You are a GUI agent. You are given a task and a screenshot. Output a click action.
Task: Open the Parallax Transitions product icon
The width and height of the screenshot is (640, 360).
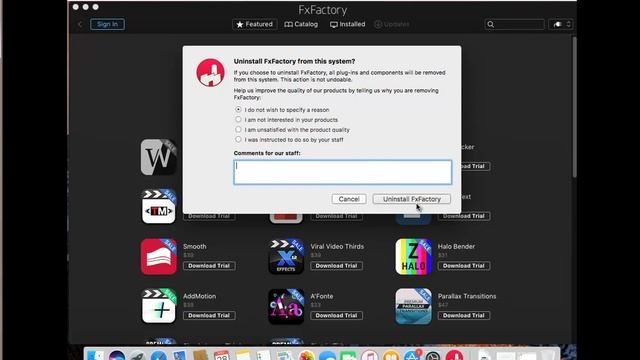(x=413, y=306)
